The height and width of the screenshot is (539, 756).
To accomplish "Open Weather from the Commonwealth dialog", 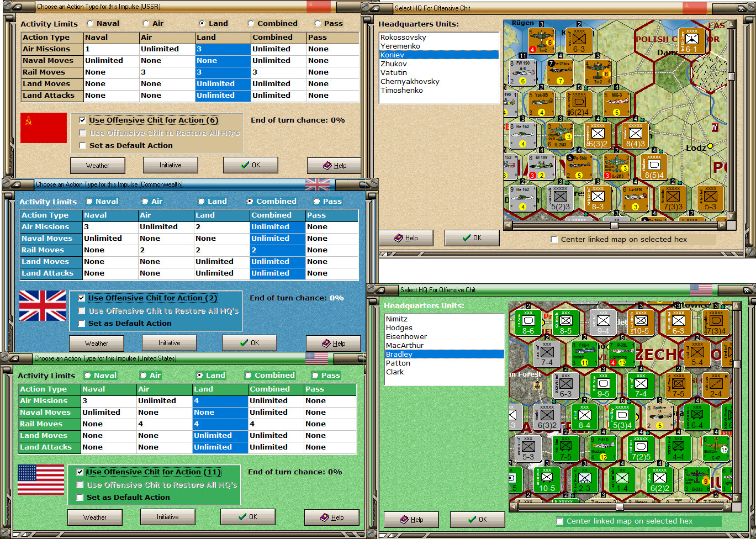I will click(97, 343).
